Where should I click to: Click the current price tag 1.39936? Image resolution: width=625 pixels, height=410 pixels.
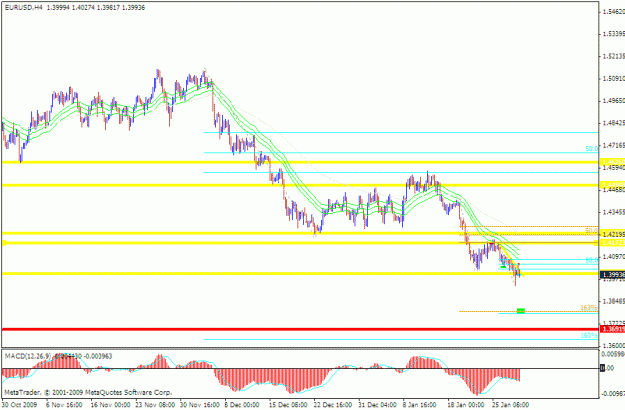(613, 275)
